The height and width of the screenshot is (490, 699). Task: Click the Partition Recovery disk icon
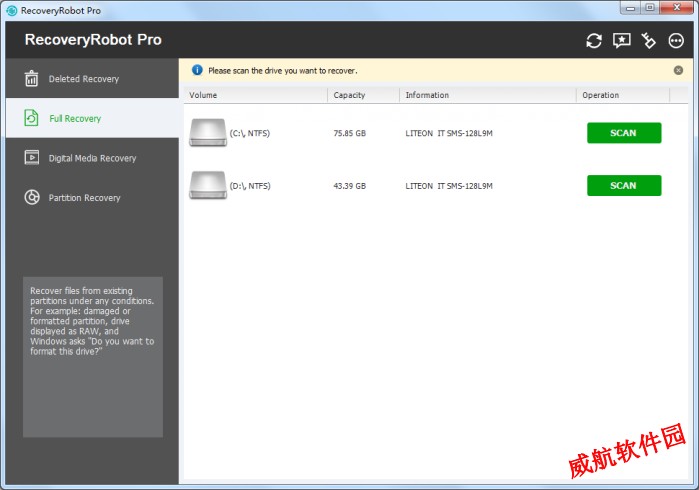[31, 198]
